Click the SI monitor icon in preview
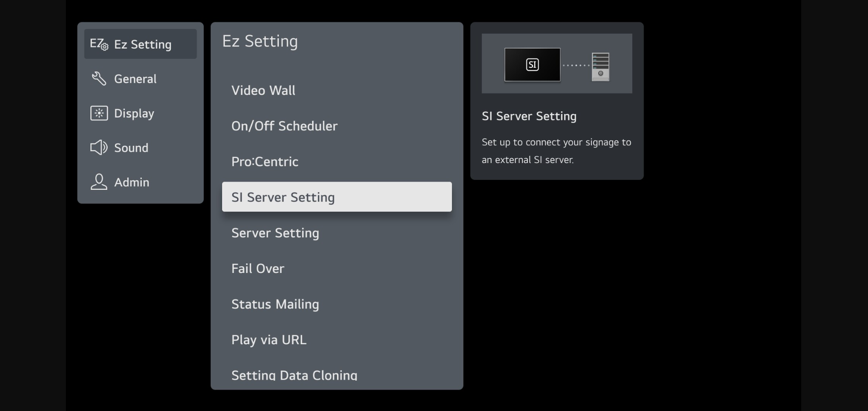The image size is (868, 411). pyautogui.click(x=532, y=65)
